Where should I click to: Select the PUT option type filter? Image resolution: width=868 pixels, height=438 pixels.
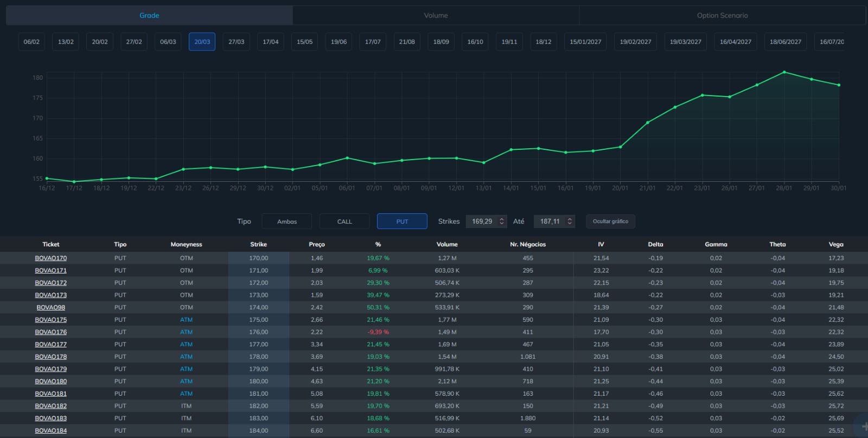coord(402,221)
